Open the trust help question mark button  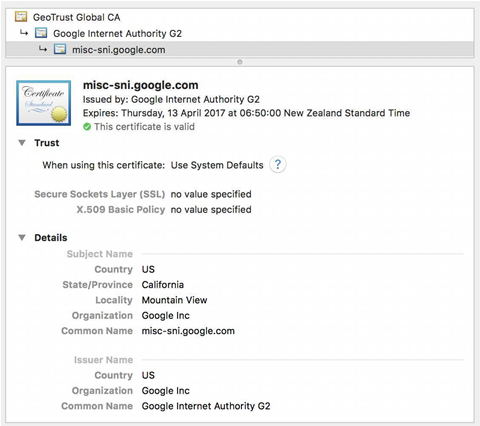pos(278,165)
